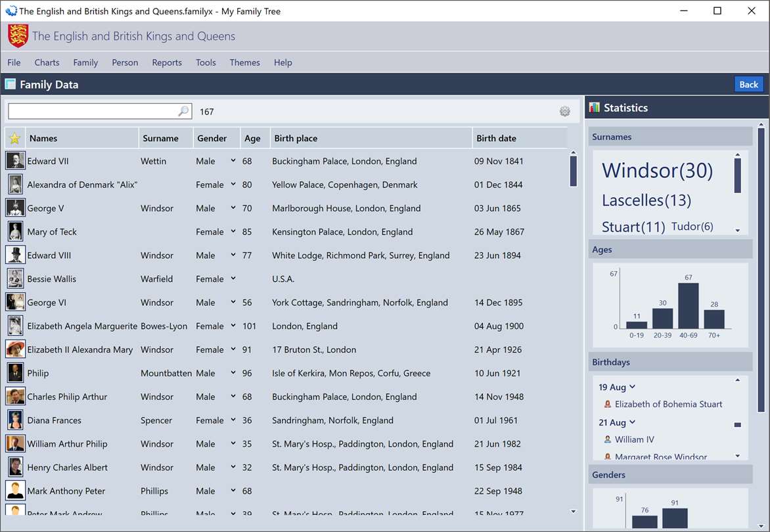
Task: Click the surnames cloud scrollbar thumb
Action: (x=737, y=176)
